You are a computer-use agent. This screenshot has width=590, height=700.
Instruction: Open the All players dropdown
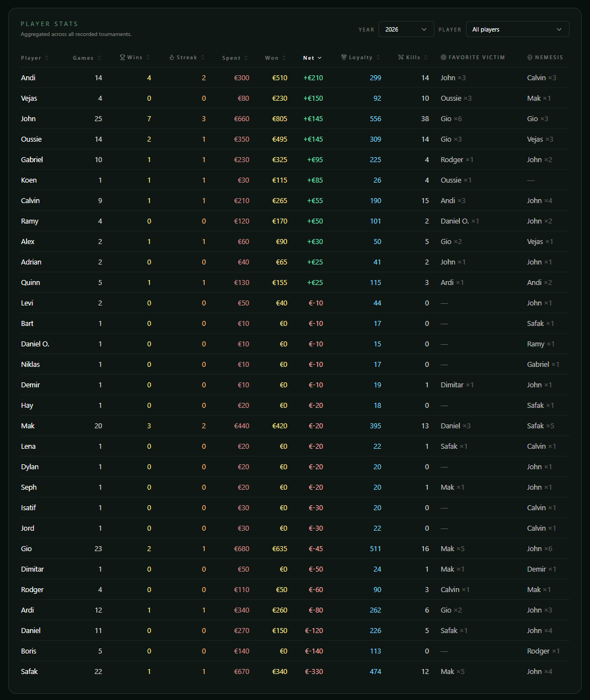(517, 29)
